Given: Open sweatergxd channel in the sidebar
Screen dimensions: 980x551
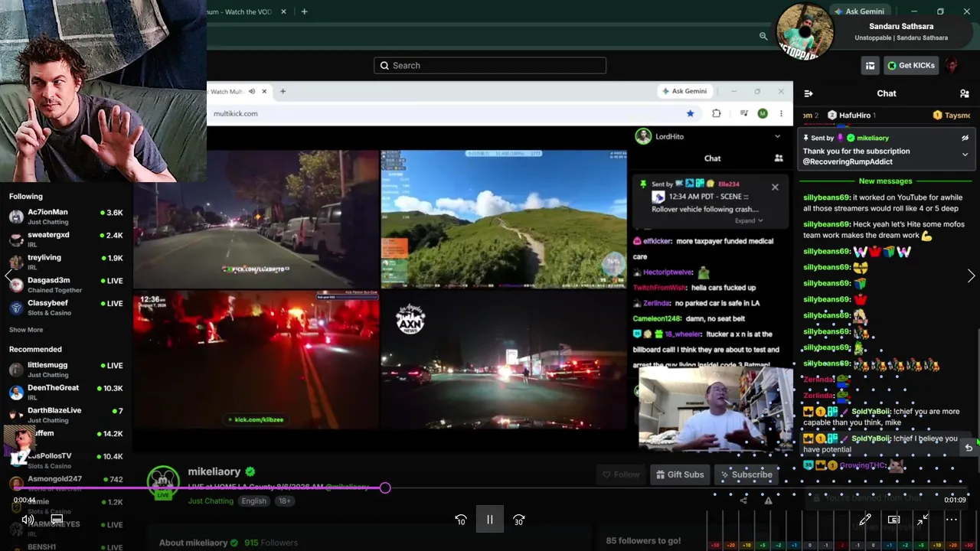Looking at the screenshot, I should (x=66, y=240).
